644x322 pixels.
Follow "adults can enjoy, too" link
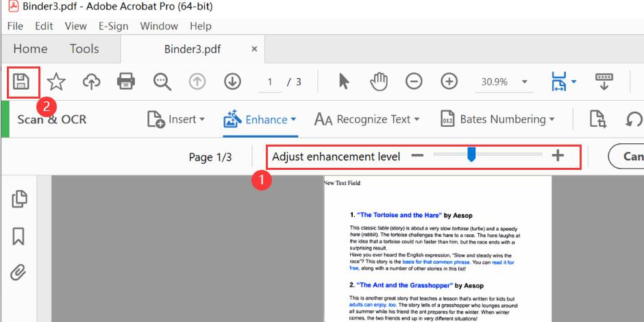click(373, 305)
